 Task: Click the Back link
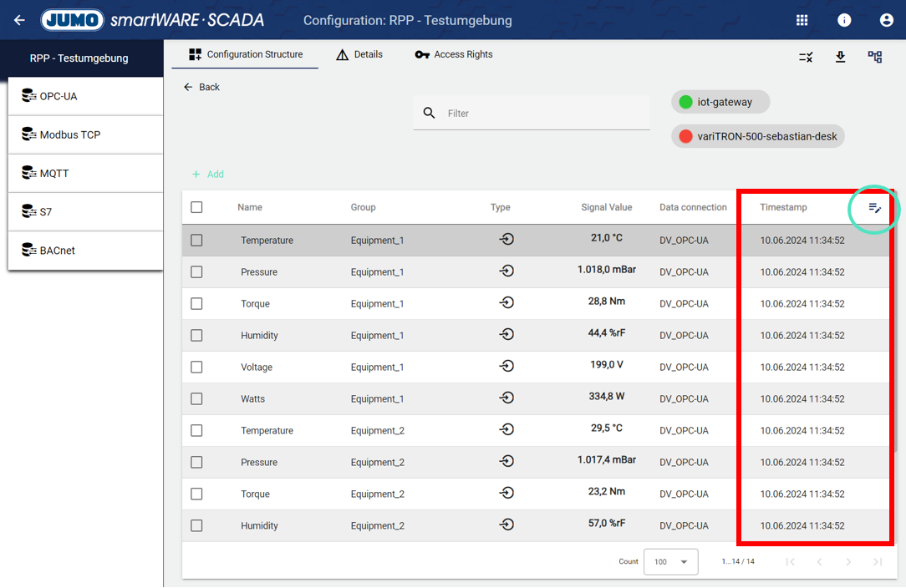(x=201, y=87)
